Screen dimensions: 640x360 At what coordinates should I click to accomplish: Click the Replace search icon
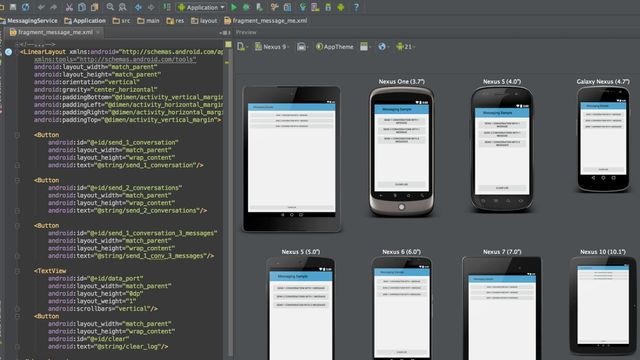click(x=122, y=7)
